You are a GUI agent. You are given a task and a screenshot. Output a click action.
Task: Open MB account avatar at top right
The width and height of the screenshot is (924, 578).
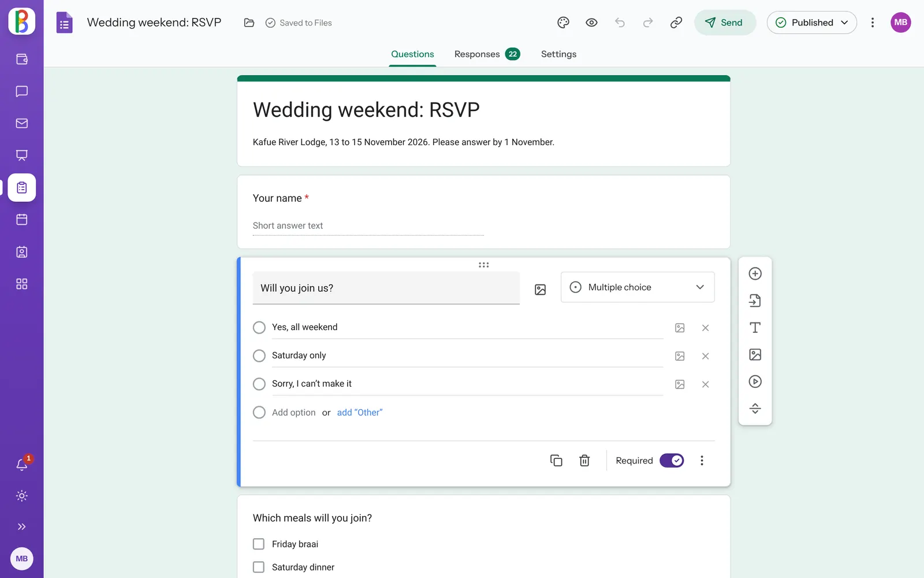(x=900, y=23)
